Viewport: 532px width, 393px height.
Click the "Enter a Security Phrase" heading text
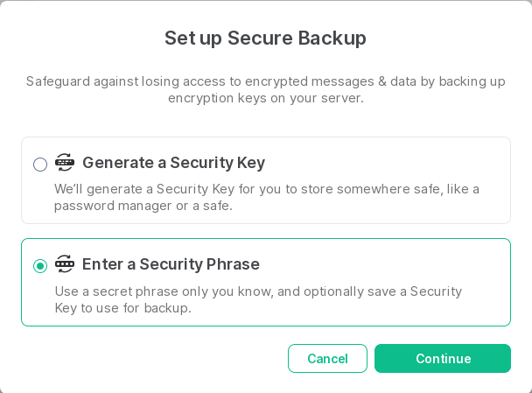coord(171,264)
